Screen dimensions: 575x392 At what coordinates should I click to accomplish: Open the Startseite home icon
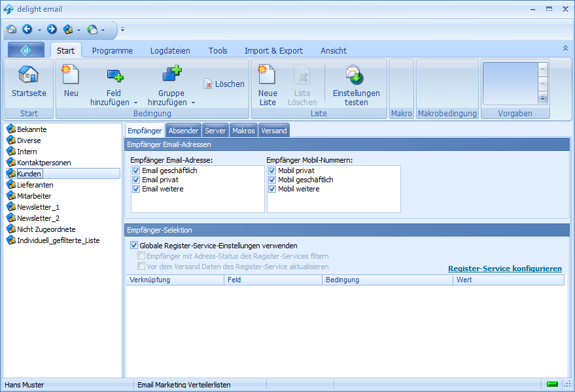(29, 82)
